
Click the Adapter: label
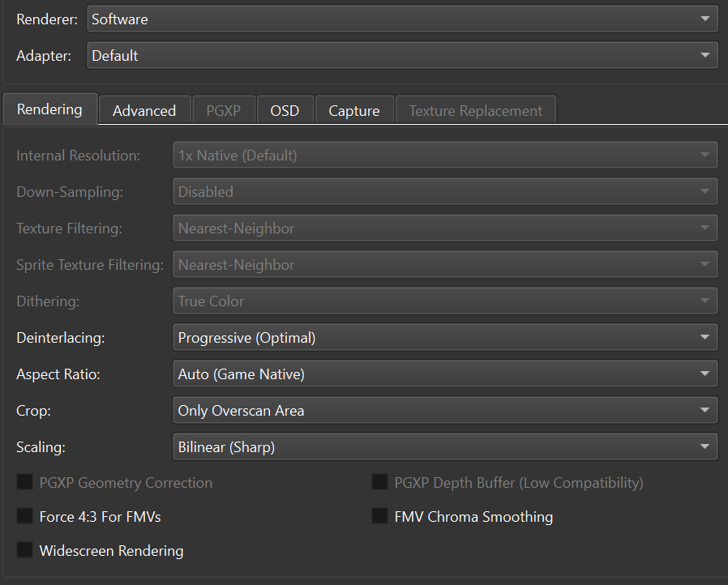[44, 56]
